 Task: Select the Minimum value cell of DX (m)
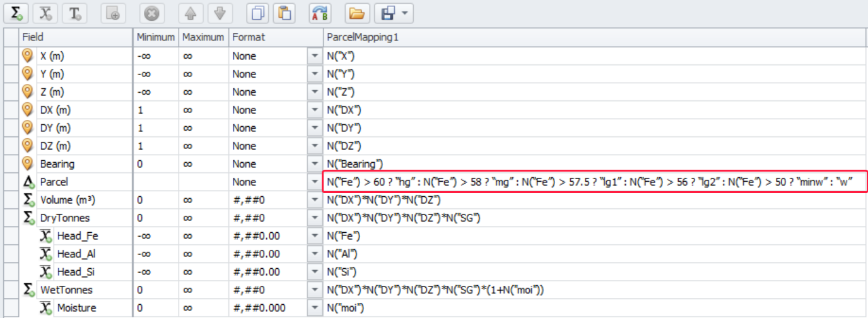tap(156, 110)
